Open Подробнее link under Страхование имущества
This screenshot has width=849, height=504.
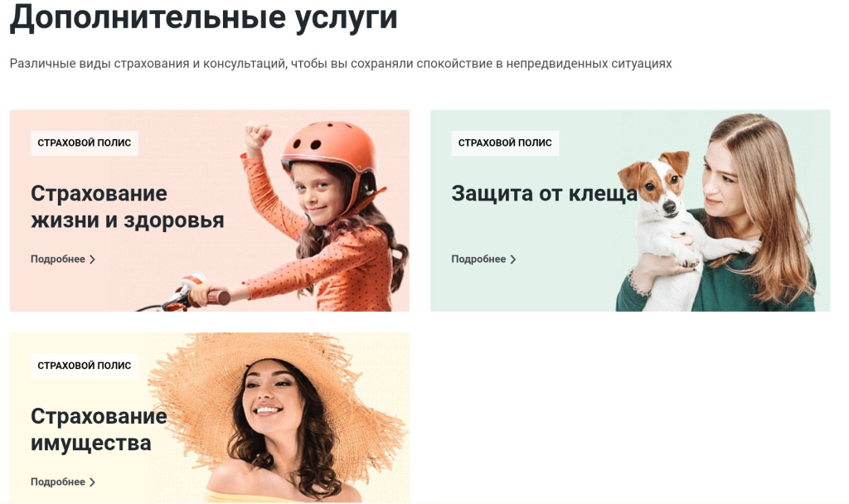point(63,482)
